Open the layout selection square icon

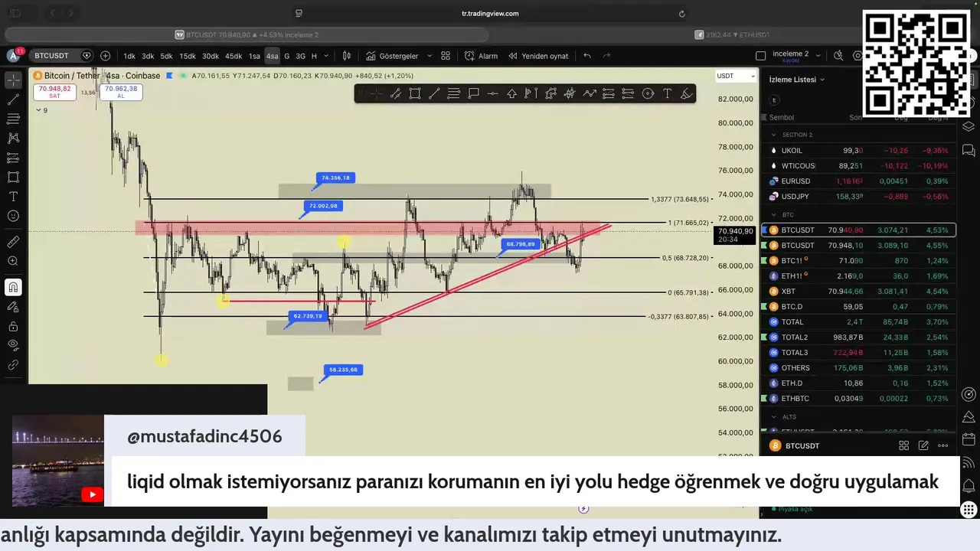coord(760,56)
